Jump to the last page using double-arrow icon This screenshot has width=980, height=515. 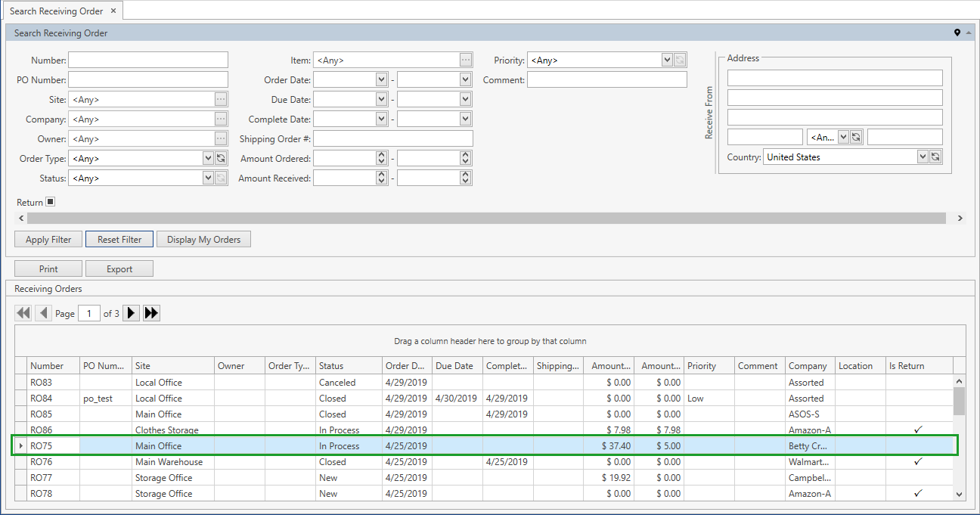[x=150, y=312]
